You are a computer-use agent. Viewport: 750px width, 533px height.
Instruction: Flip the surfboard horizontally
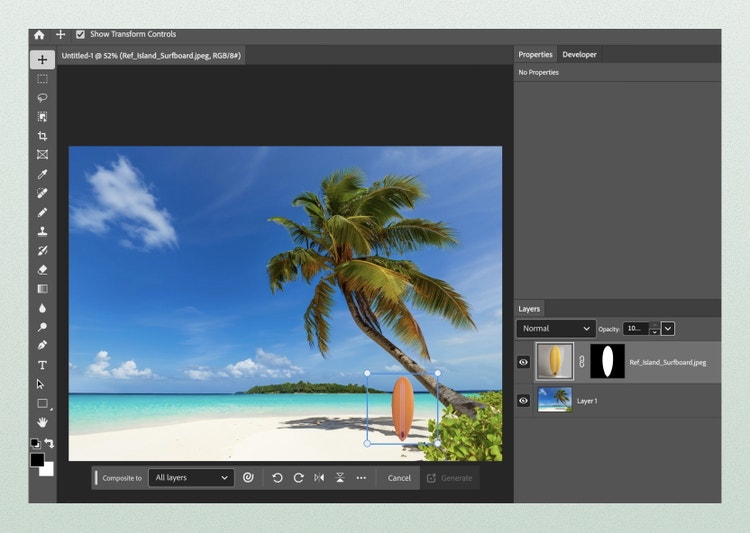[x=319, y=478]
